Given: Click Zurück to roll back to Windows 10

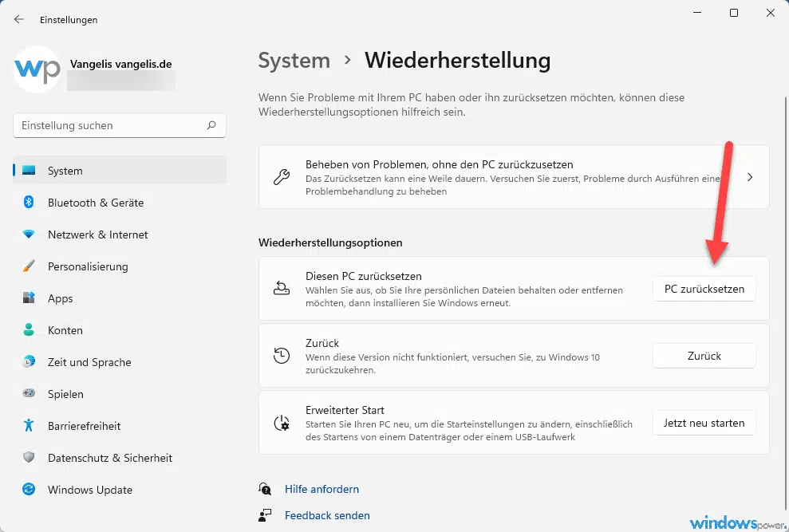Looking at the screenshot, I should coord(704,356).
